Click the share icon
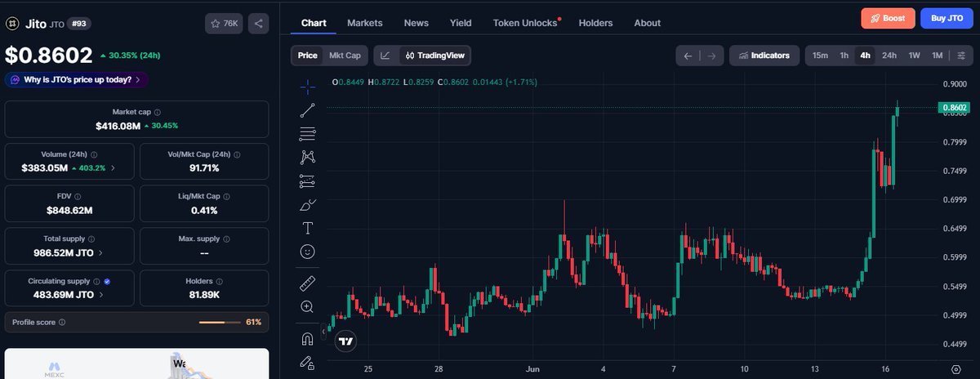Image resolution: width=980 pixels, height=379 pixels. point(258,24)
